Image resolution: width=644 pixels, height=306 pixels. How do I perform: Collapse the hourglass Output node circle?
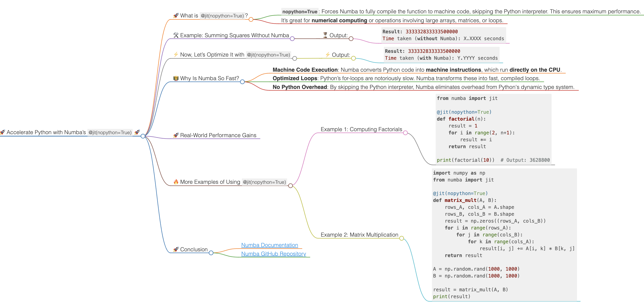(351, 39)
